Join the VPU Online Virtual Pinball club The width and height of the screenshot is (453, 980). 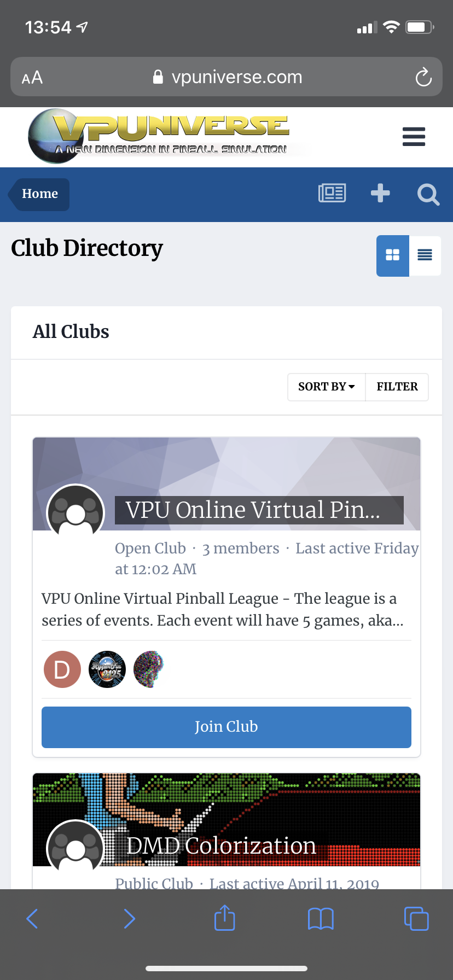click(x=226, y=727)
